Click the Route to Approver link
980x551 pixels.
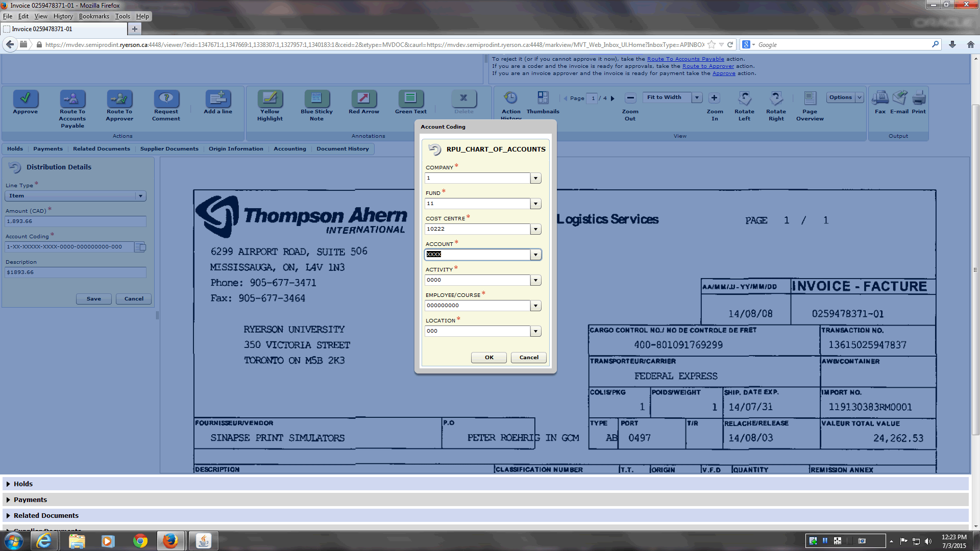pyautogui.click(x=708, y=66)
